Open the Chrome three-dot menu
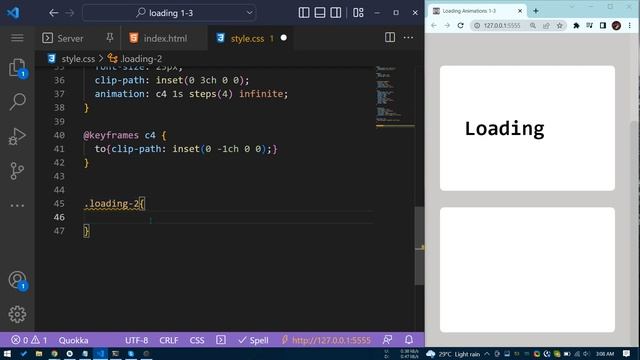 pyautogui.click(x=630, y=25)
